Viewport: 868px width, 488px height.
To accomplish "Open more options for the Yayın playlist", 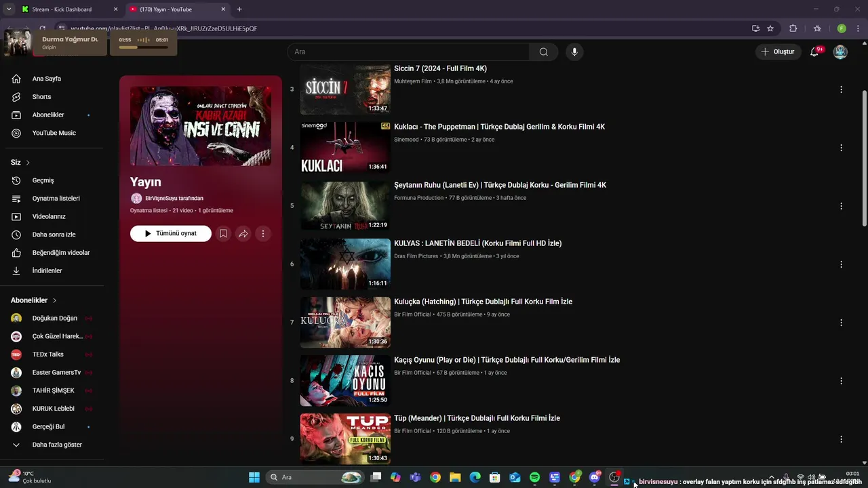I will [263, 234].
